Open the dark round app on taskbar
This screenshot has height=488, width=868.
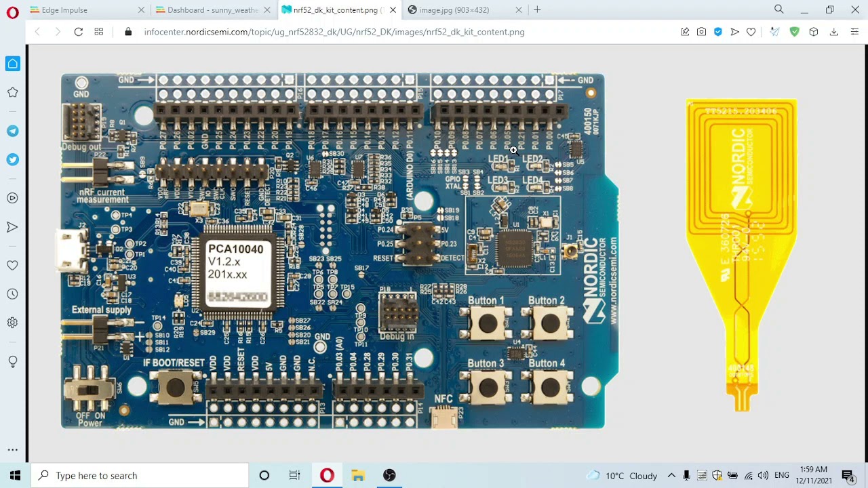[389, 475]
